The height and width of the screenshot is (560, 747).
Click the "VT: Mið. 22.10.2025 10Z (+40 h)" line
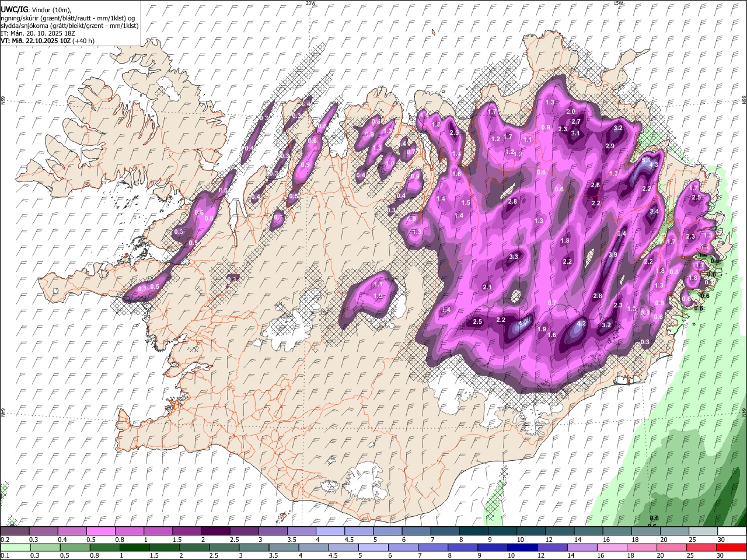tap(47, 41)
